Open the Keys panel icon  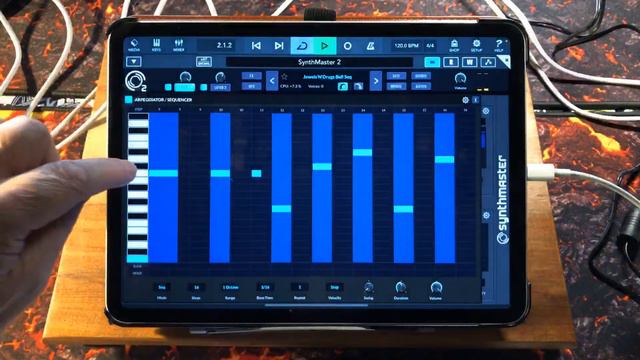coord(156,45)
